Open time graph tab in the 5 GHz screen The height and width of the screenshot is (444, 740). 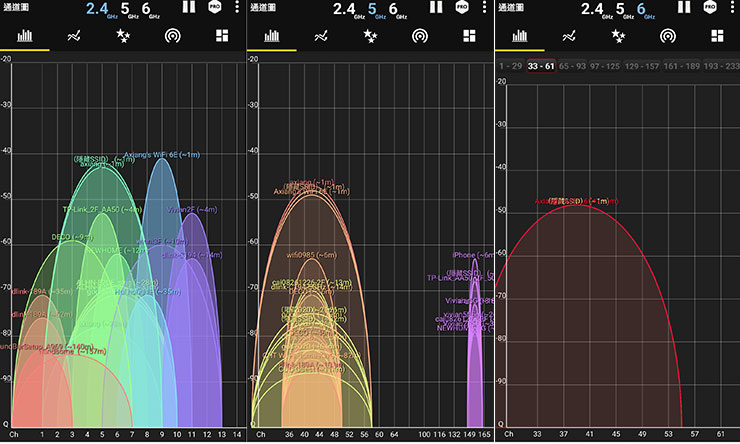click(x=321, y=36)
